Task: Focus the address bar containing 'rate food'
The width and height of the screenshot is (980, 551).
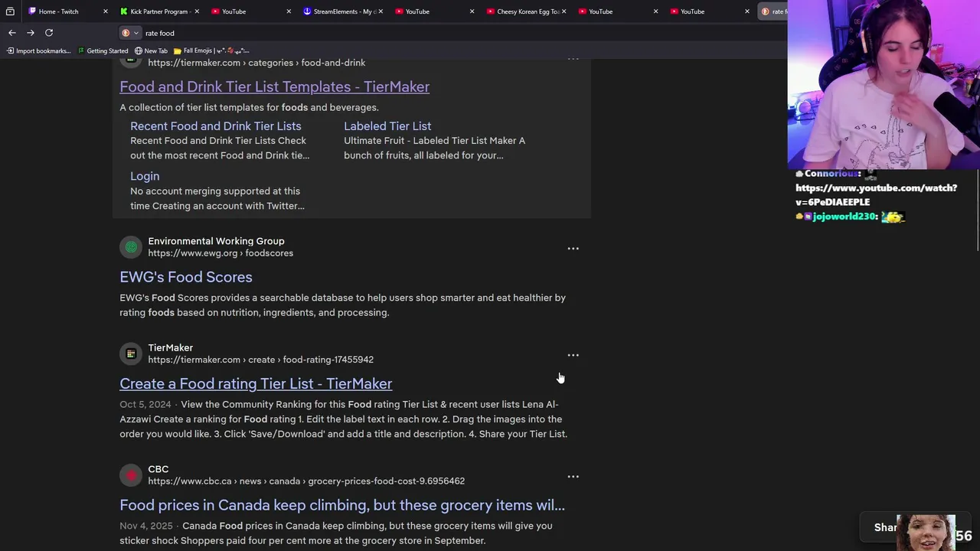Action: 459,33
